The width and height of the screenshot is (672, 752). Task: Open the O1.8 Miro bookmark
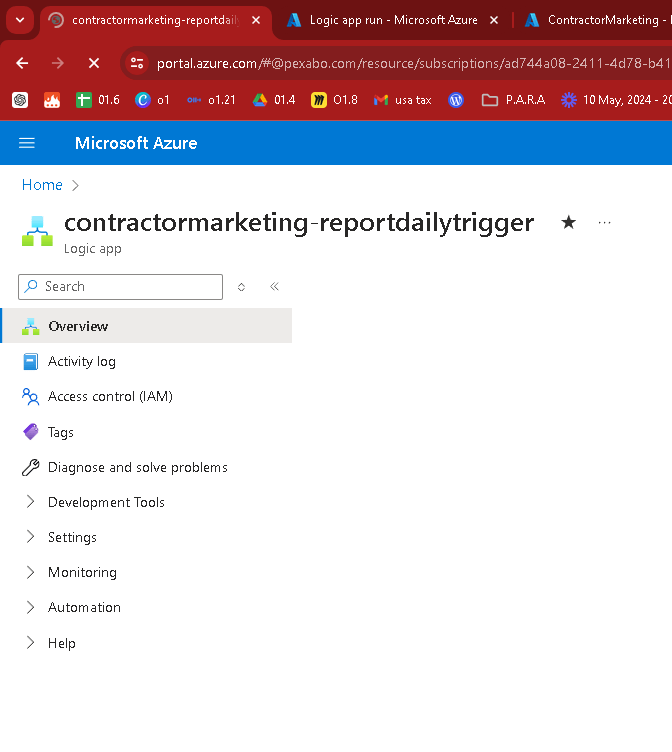click(x=334, y=100)
